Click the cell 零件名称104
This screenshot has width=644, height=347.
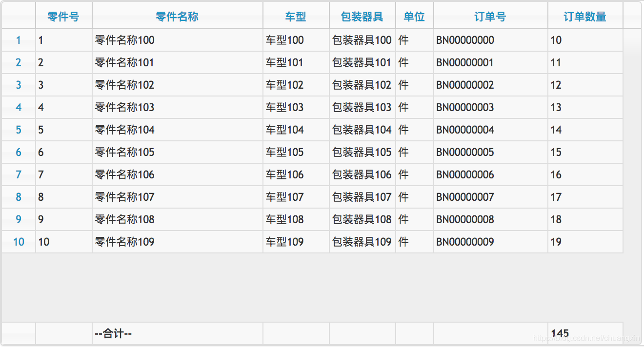(178, 130)
